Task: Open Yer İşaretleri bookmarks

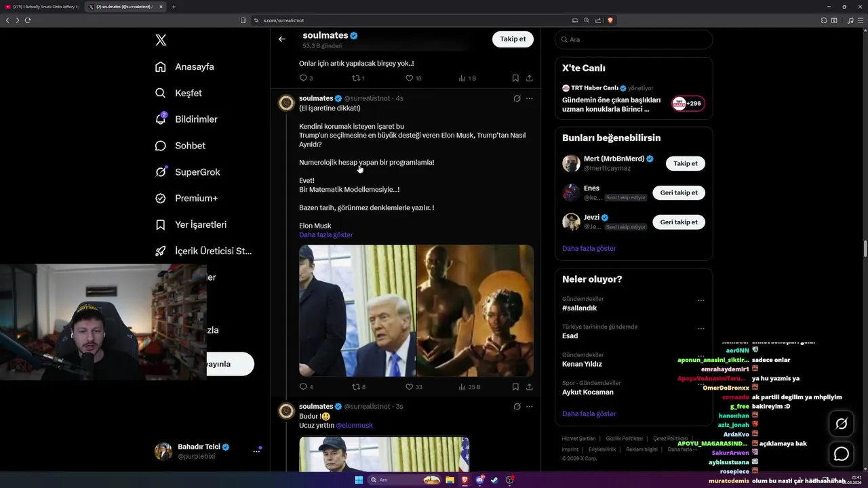Action: click(191, 224)
